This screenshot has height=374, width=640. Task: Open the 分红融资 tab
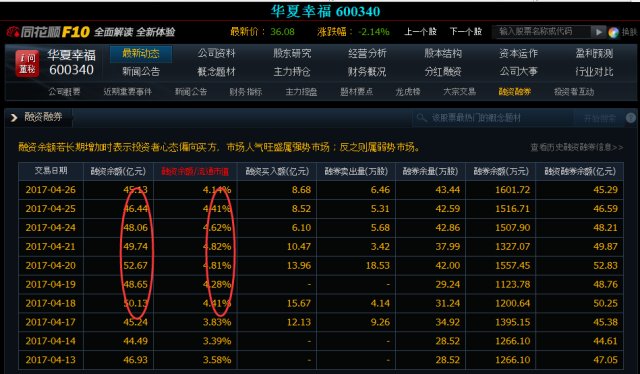tap(443, 72)
